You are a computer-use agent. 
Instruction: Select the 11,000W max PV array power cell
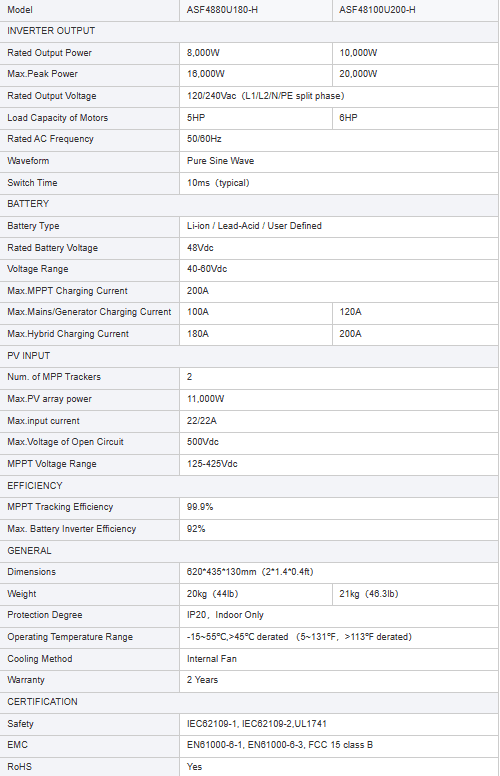pos(339,399)
